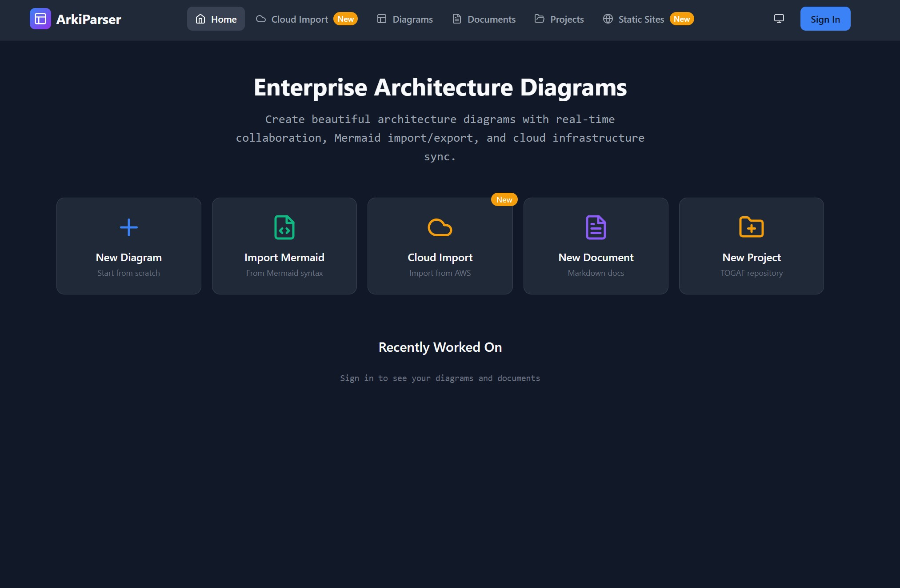Select the Import Mermaid card title
Viewport: 900px width, 588px height.
[x=284, y=258]
